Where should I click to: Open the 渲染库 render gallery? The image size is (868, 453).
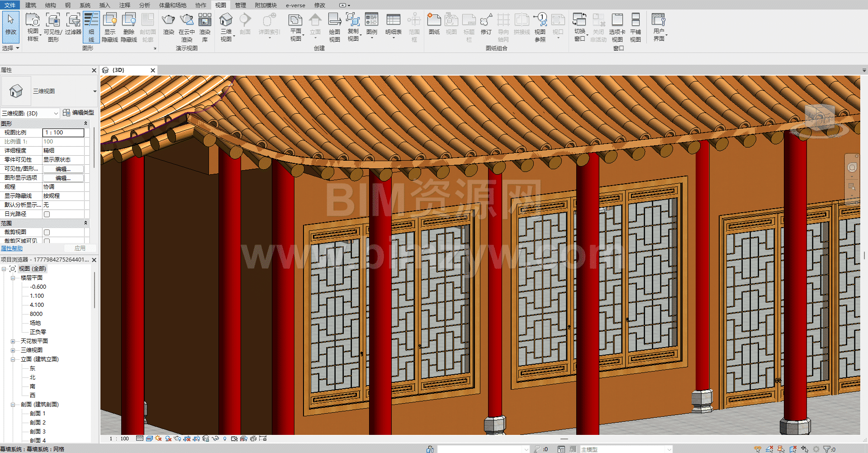[x=205, y=27]
